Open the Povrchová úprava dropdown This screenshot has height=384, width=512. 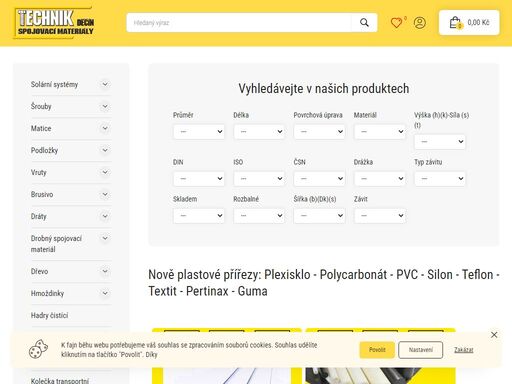coord(319,132)
